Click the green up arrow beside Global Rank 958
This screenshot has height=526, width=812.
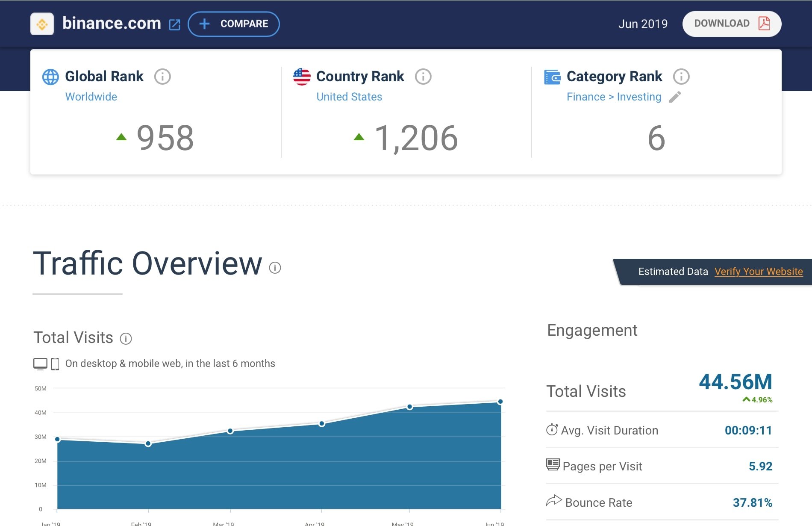[x=121, y=137]
